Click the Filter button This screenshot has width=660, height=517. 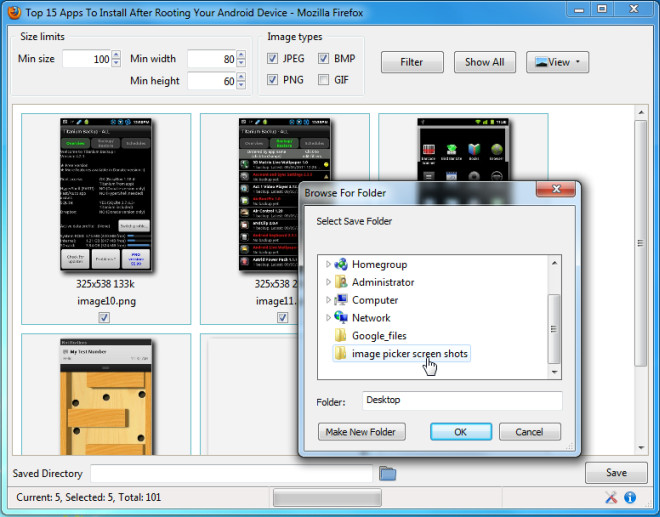click(412, 62)
